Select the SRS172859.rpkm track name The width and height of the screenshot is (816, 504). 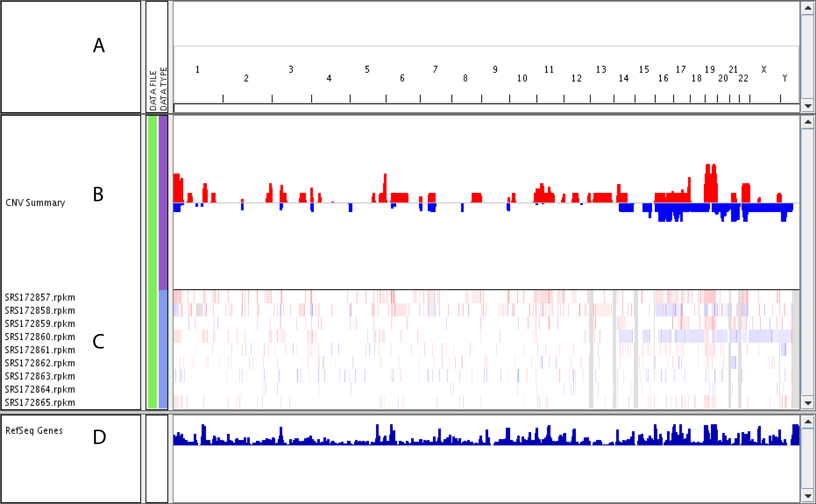pyautogui.click(x=40, y=324)
